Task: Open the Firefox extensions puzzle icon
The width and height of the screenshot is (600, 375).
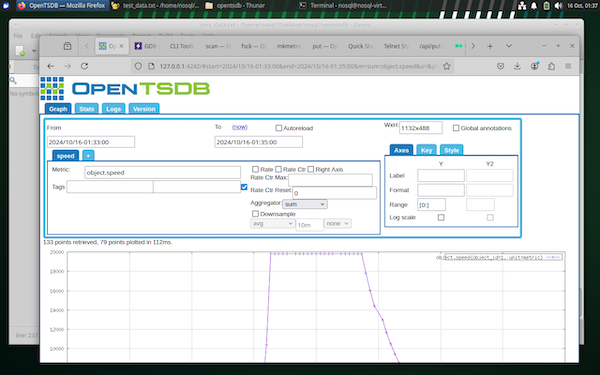Action: pyautogui.click(x=551, y=66)
